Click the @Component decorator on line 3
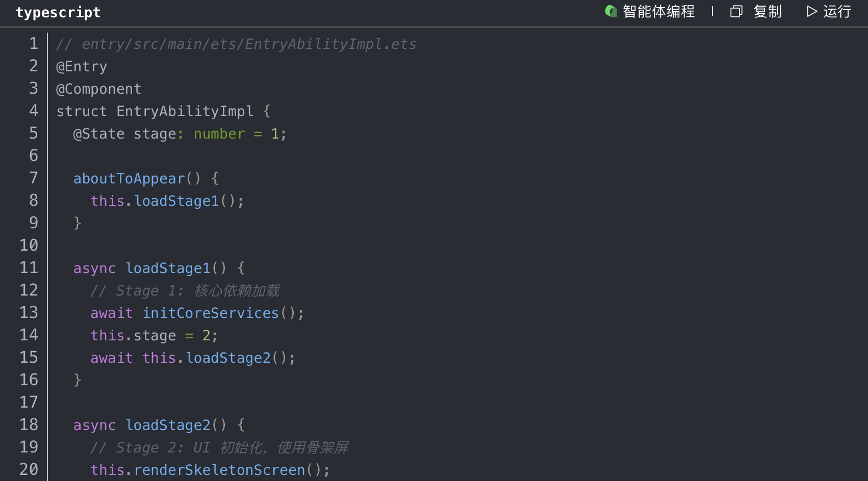Image resolution: width=868 pixels, height=481 pixels. click(98, 89)
